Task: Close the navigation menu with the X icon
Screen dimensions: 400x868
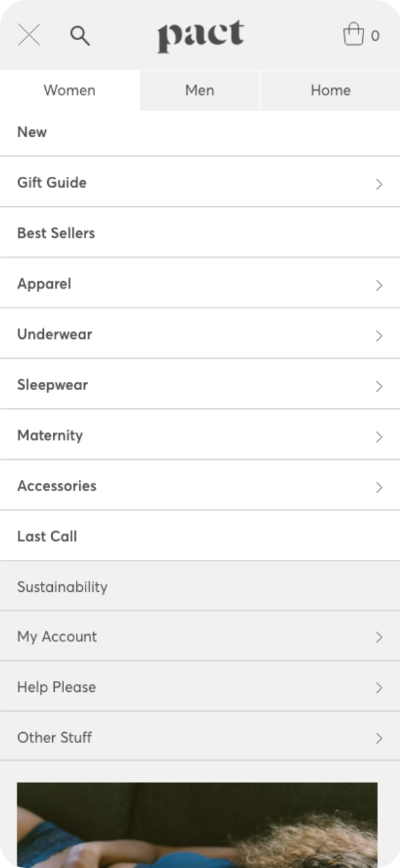Action: [29, 35]
